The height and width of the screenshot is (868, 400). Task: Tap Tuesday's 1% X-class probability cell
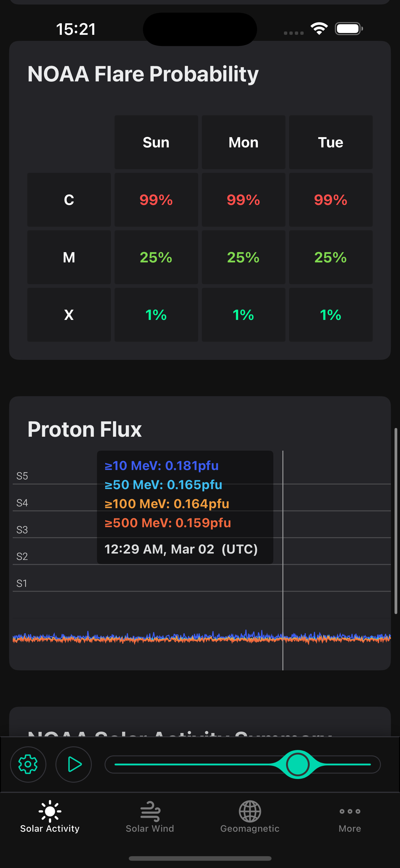pyautogui.click(x=331, y=315)
